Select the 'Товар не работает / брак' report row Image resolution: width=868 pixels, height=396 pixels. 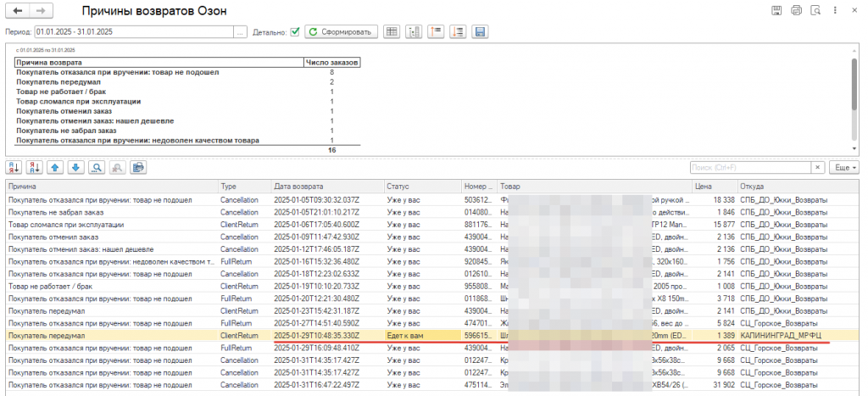tap(188, 92)
